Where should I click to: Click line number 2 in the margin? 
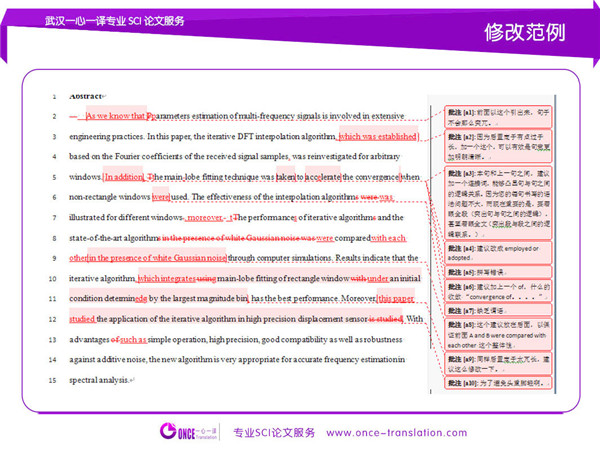pos(54,116)
